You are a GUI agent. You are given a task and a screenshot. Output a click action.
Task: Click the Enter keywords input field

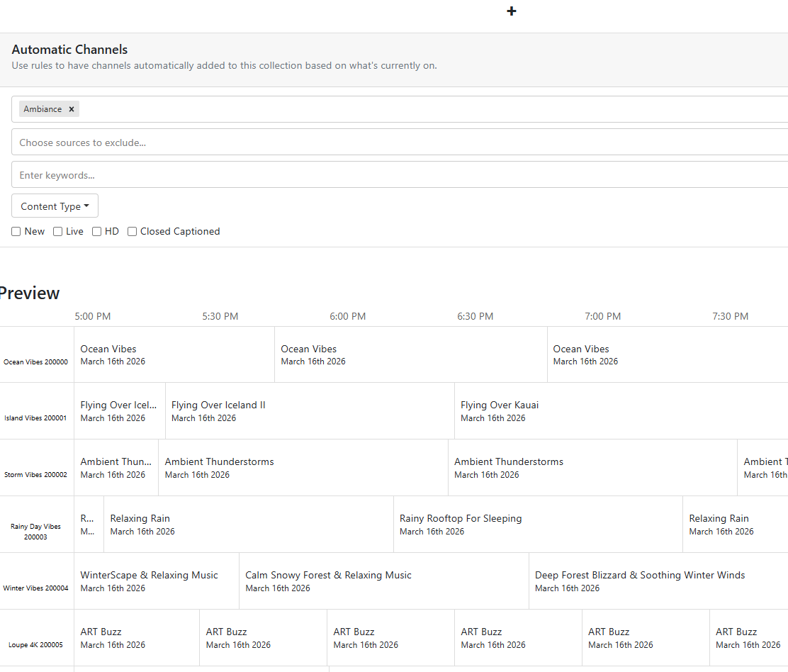397,175
